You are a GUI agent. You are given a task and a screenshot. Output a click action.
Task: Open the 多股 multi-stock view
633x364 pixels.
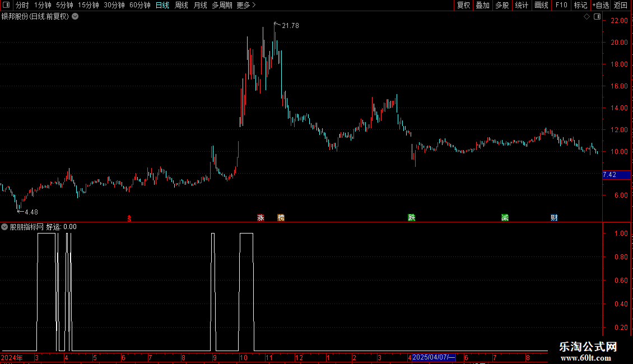(502, 5)
